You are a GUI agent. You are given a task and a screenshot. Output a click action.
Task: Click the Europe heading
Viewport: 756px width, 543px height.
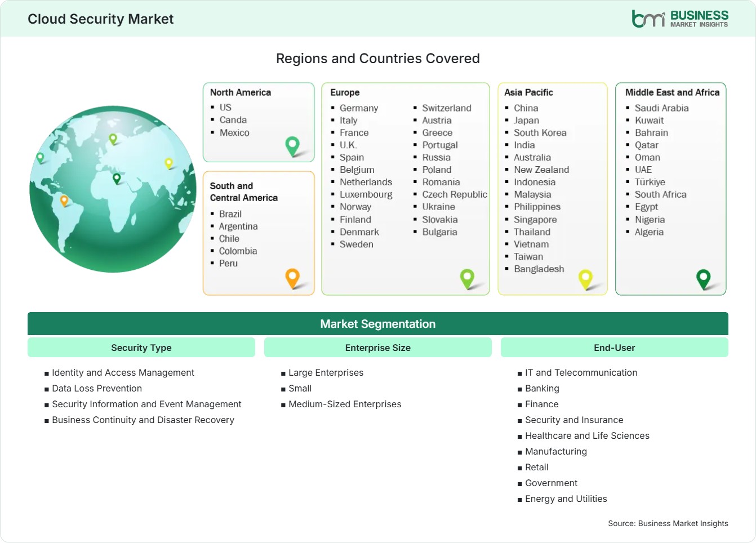[x=345, y=92]
